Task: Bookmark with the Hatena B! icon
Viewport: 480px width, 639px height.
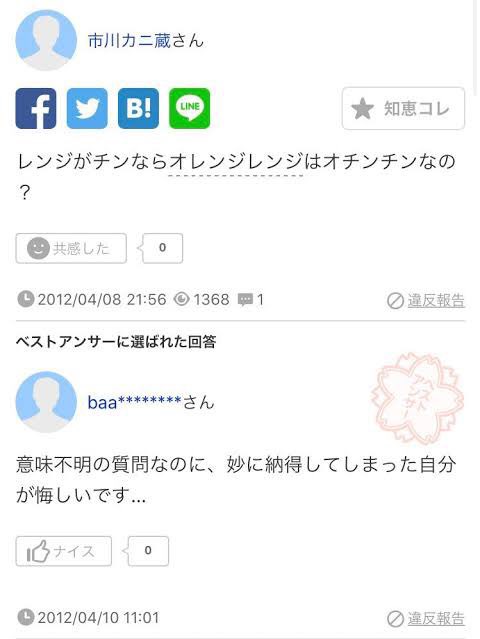Action: point(139,108)
